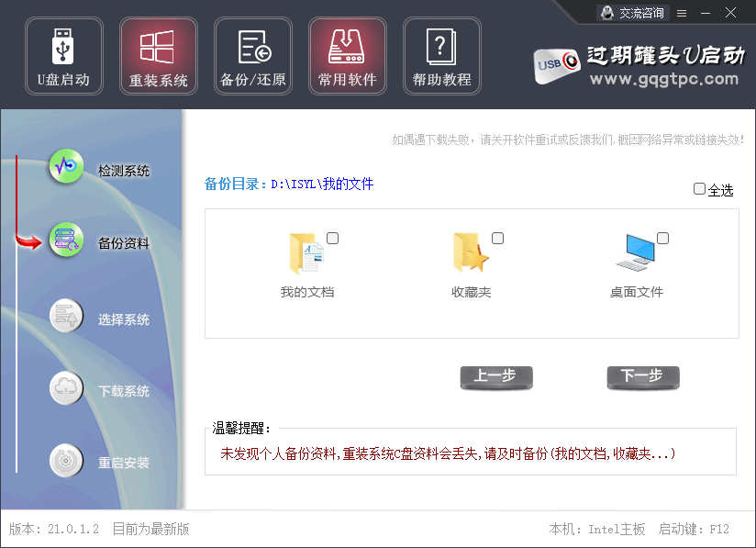Proceed with the 下一步 button
Viewport: 756px width, 548px height.
point(643,377)
